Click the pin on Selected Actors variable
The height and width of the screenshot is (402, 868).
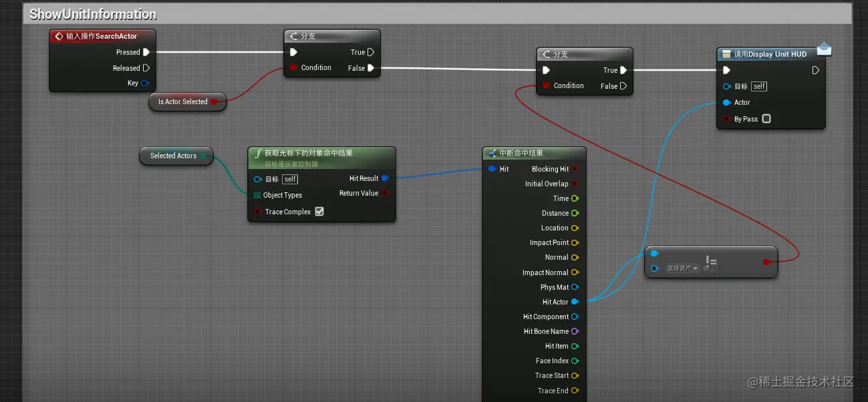(x=203, y=156)
